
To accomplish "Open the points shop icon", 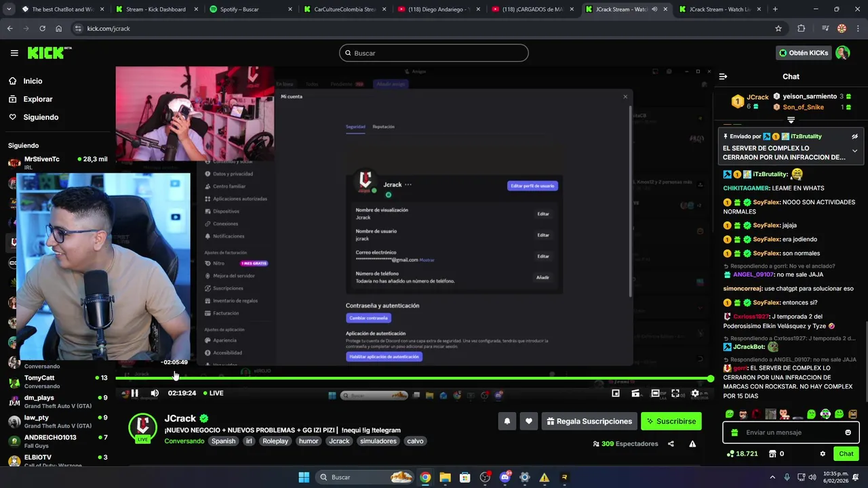I will pos(772,454).
